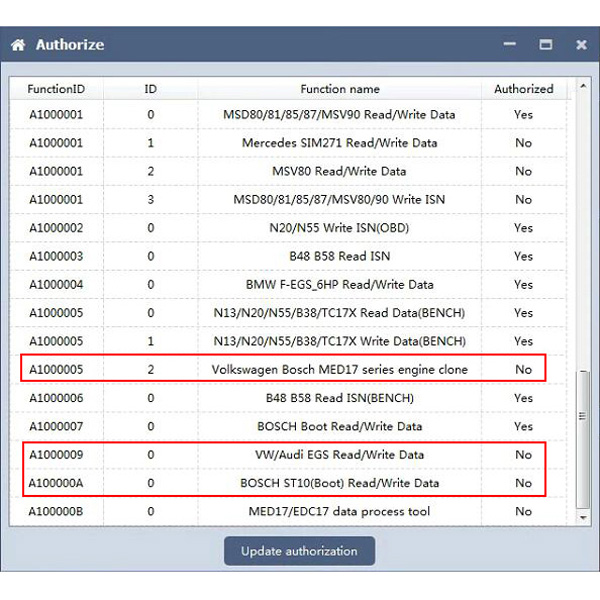Click FunctionID cell A1000009

[56, 455]
